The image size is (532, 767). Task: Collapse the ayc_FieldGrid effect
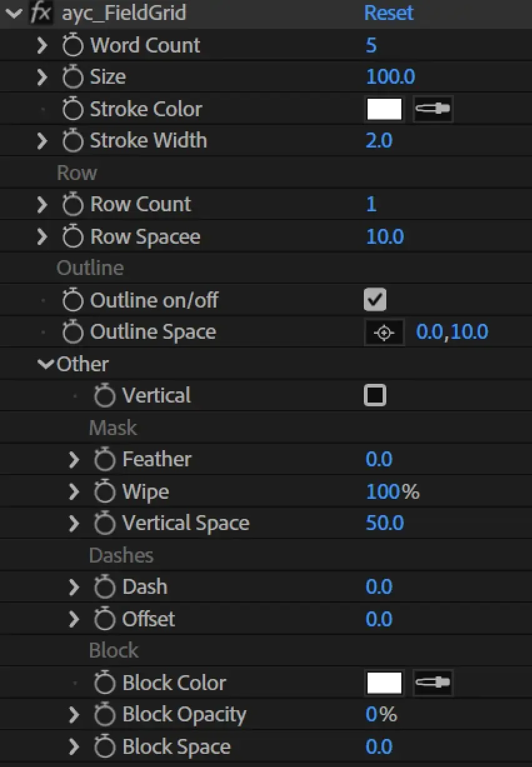(13, 13)
